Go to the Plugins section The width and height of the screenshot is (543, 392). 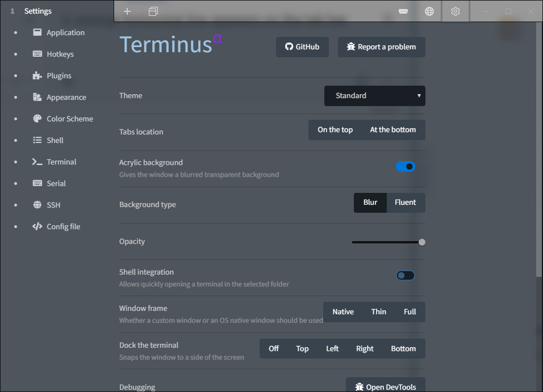52,76
